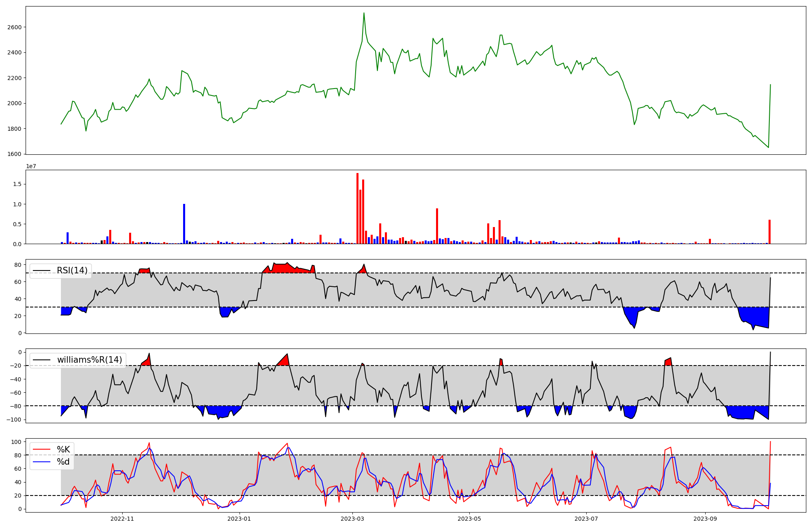Click the tall blue volume bar reaching 1.0
812x528 pixels.
pyautogui.click(x=184, y=224)
